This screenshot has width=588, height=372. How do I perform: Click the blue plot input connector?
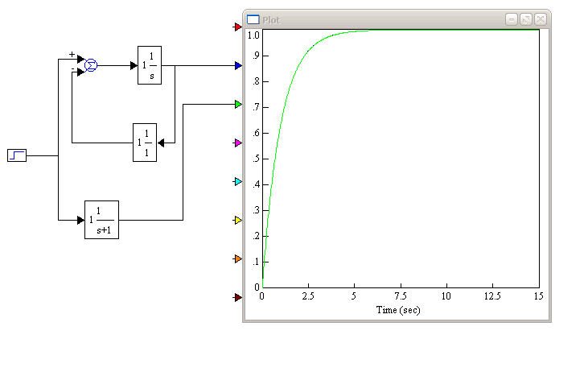[238, 66]
